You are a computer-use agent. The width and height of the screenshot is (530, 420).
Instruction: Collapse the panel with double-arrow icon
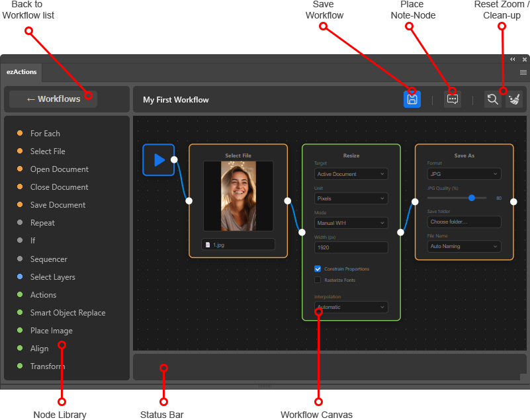coord(512,60)
